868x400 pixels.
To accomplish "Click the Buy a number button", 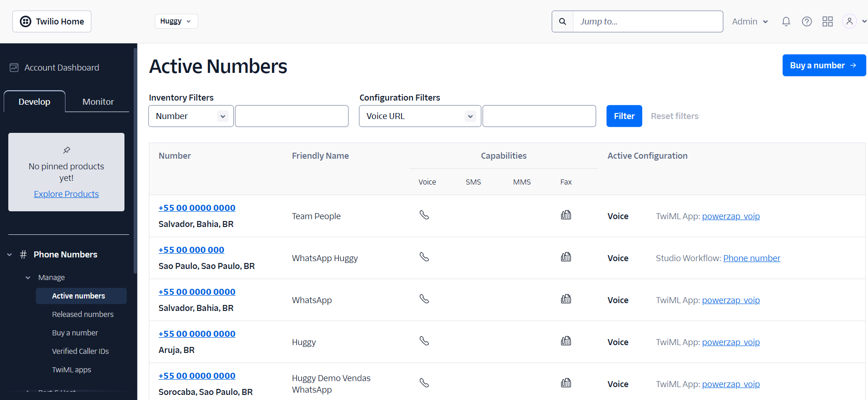I will (824, 66).
